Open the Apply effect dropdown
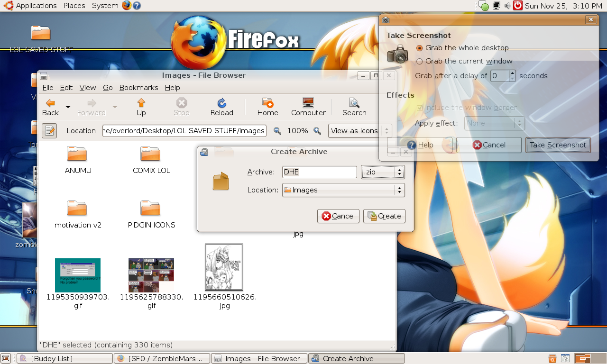Screen dimensions: 607x364 [x=494, y=123]
